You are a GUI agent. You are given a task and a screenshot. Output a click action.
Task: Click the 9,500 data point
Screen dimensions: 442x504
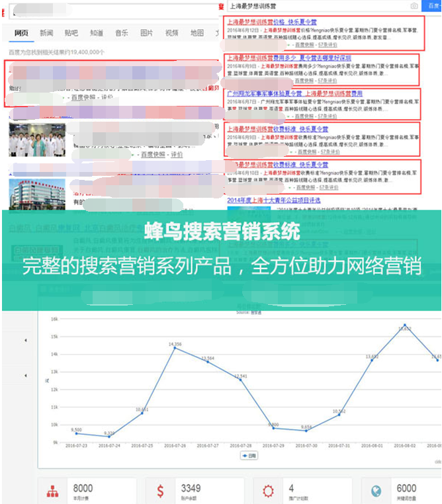[76, 434]
